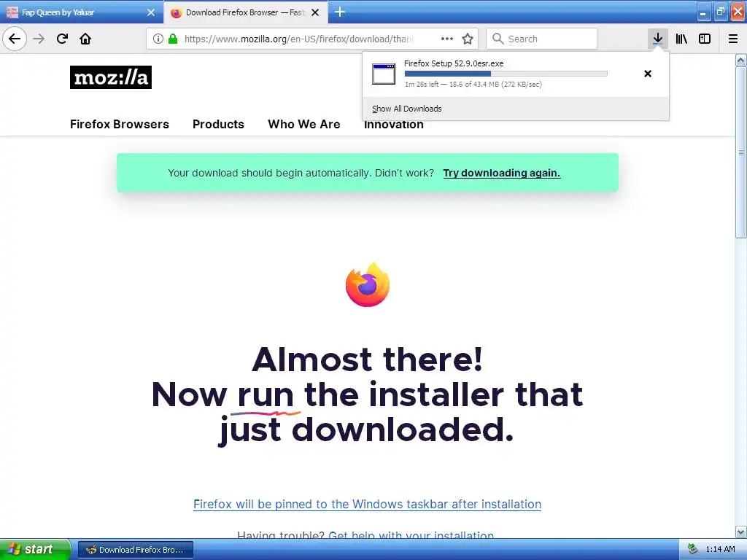This screenshot has height=560, width=747.
Task: Click the Firefox Setup 52.9.0esr.exe filename
Action: tap(454, 63)
